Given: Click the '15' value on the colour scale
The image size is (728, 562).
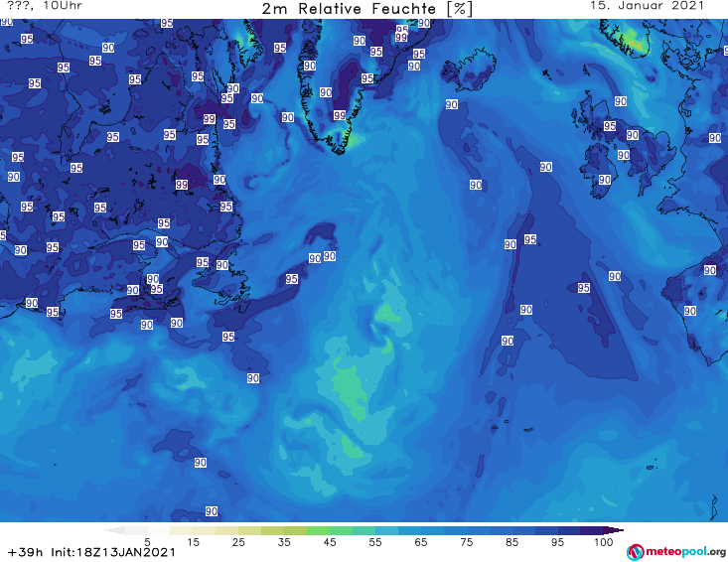Looking at the screenshot, I should pyautogui.click(x=193, y=541).
